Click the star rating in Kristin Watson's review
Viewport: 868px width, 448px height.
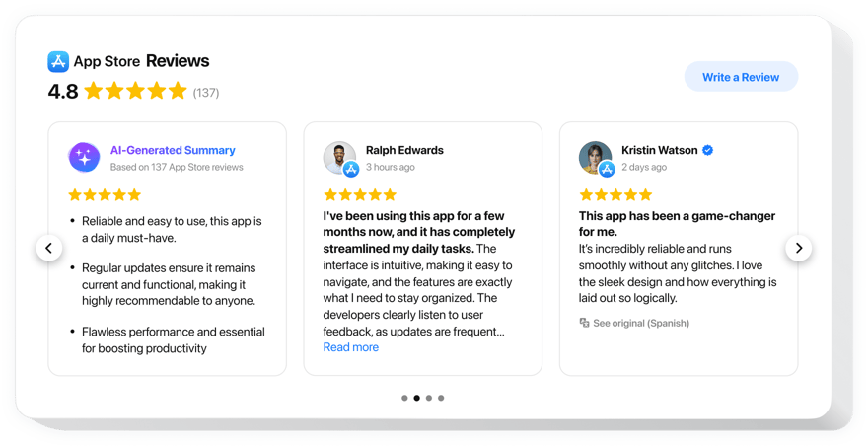[x=615, y=195]
